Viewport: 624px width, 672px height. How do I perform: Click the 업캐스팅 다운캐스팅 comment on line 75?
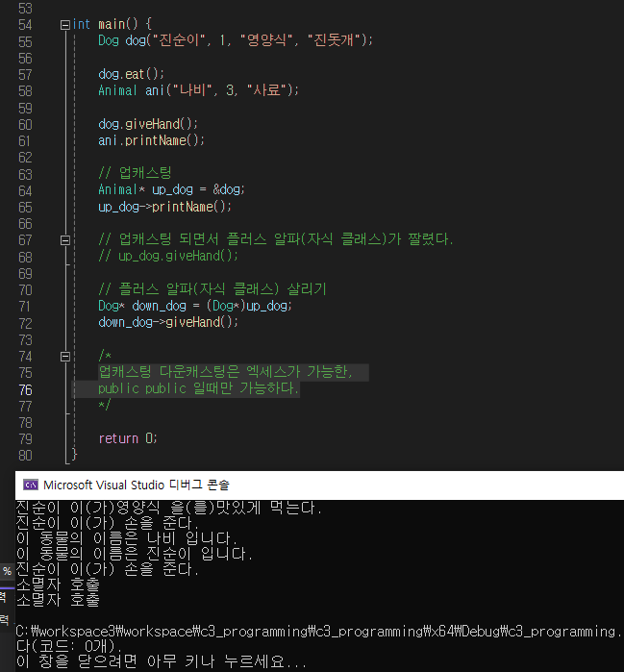click(225, 372)
